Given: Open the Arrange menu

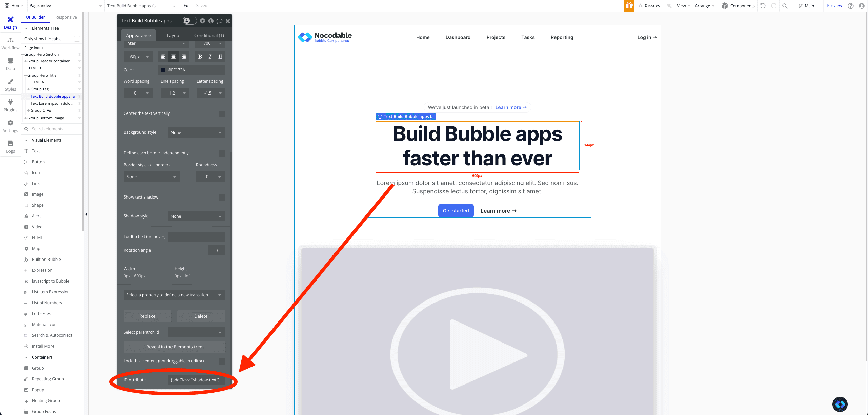Looking at the screenshot, I should click(x=705, y=6).
